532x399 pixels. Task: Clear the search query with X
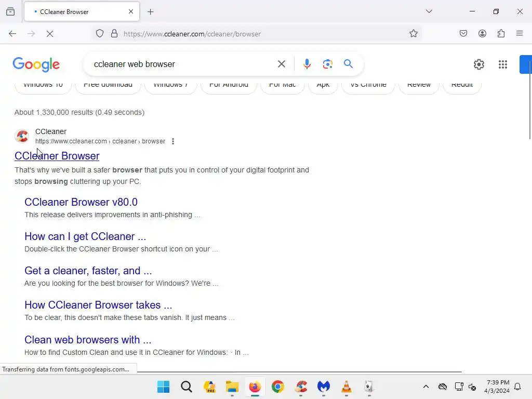pyautogui.click(x=281, y=64)
